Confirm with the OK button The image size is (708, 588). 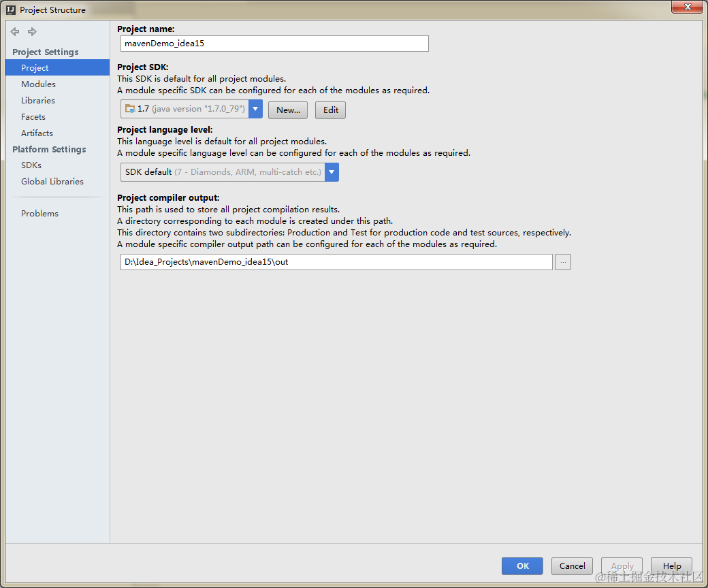(522, 566)
